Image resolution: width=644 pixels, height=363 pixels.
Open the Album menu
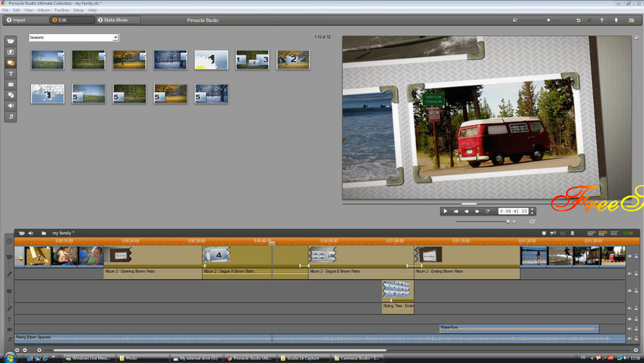click(44, 10)
